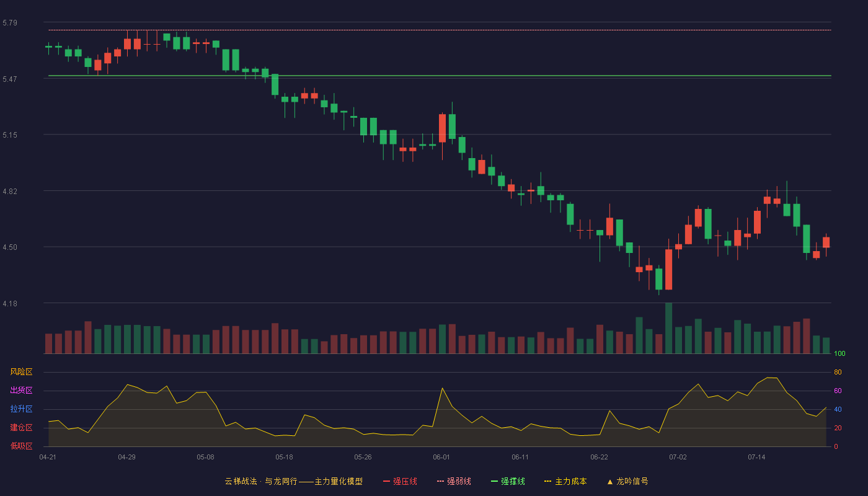Click the tallest green volume bar
Image resolution: width=868 pixels, height=496 pixels.
pos(668,328)
